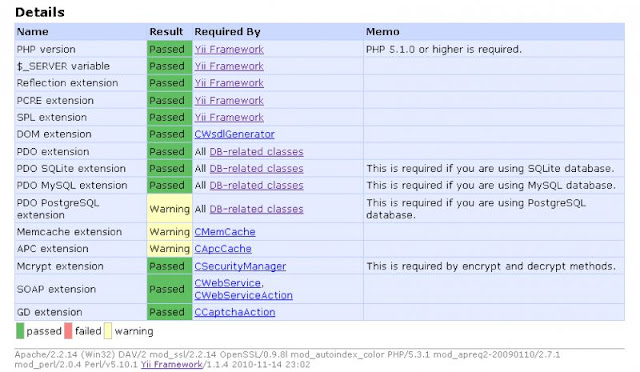Open the CMemCache link
640x372 pixels.
tap(225, 232)
